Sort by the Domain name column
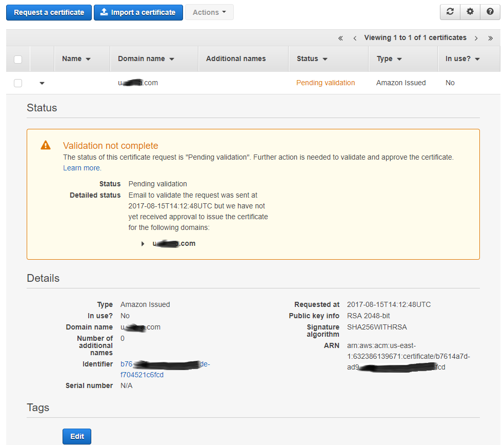 (x=146, y=59)
